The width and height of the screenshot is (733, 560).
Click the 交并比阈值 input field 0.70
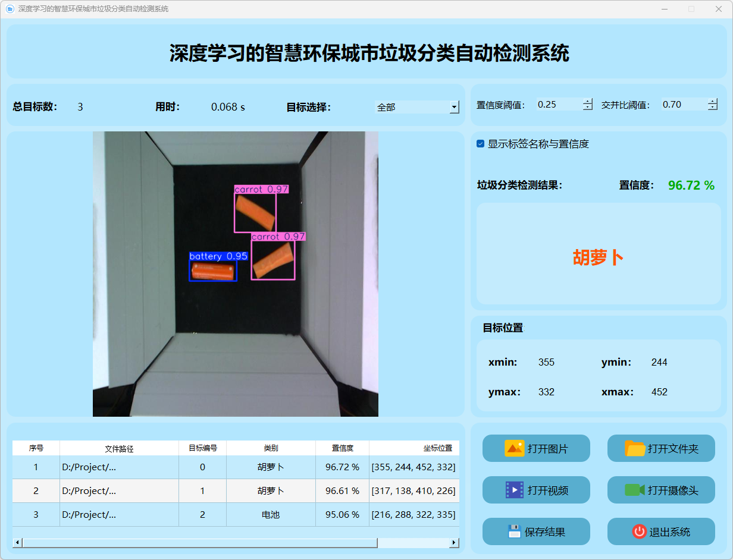coord(684,104)
